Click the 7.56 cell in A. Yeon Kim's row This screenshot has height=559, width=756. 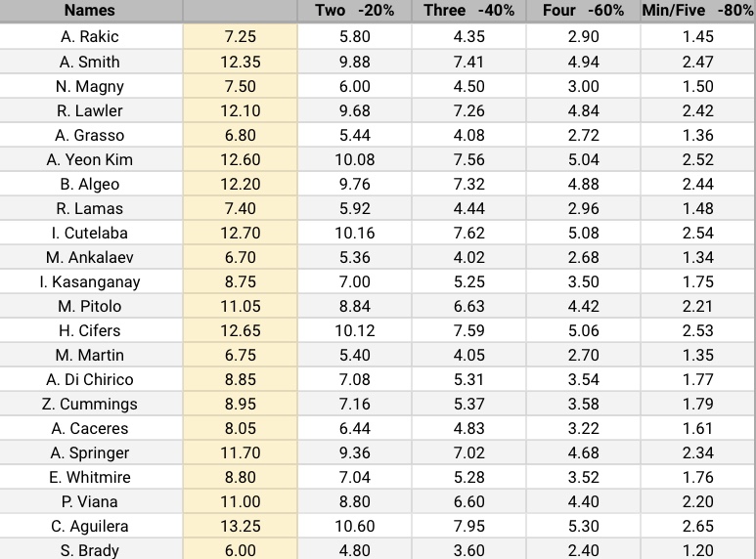468,159
